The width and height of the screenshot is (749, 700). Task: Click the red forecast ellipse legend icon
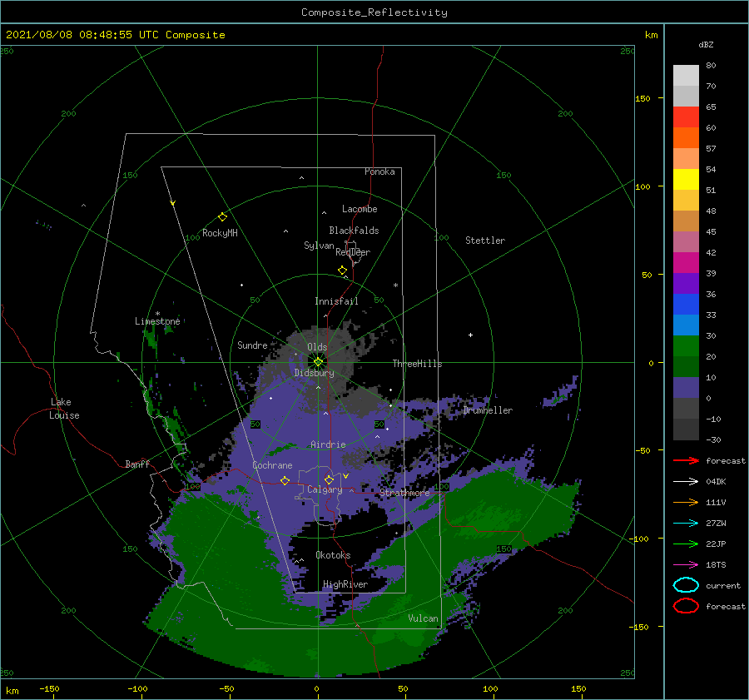coord(686,606)
